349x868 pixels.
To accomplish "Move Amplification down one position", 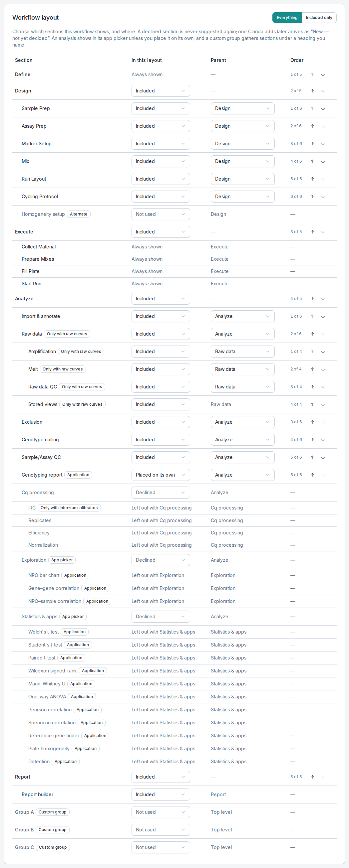I will coord(323,352).
